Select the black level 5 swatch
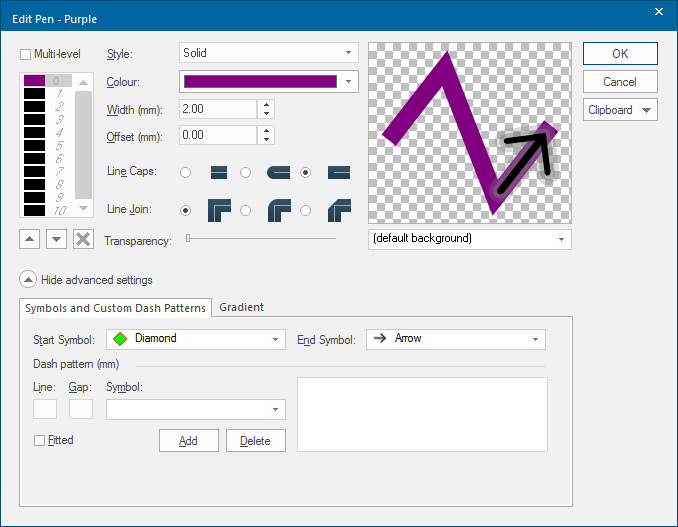This screenshot has height=527, width=678. coord(35,145)
